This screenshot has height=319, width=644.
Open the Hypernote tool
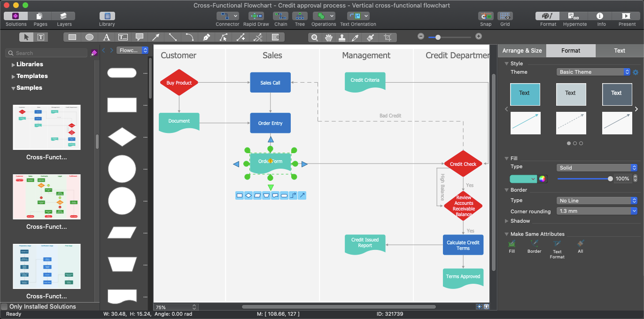575,19
